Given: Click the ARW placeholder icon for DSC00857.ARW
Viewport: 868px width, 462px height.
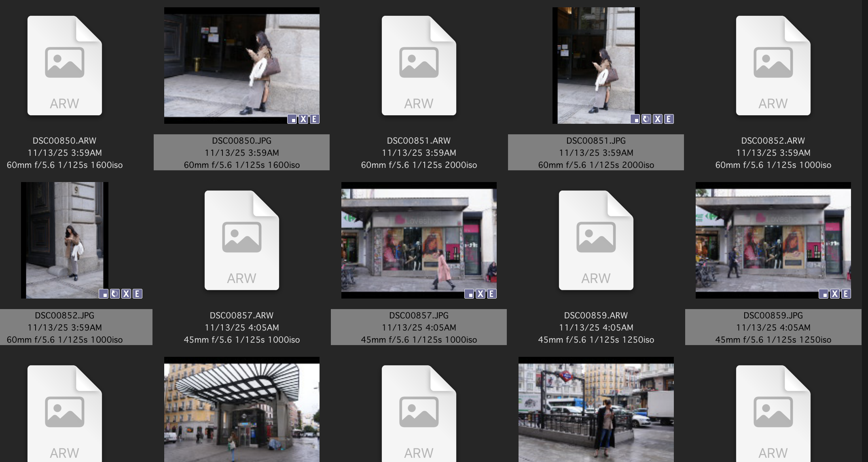Looking at the screenshot, I should point(241,241).
